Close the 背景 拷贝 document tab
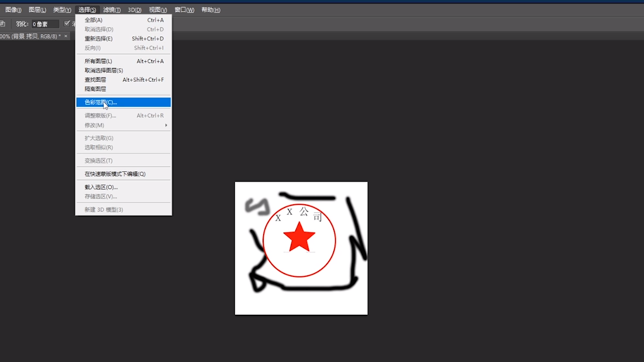Screen dimensions: 644x362 [x=66, y=36]
